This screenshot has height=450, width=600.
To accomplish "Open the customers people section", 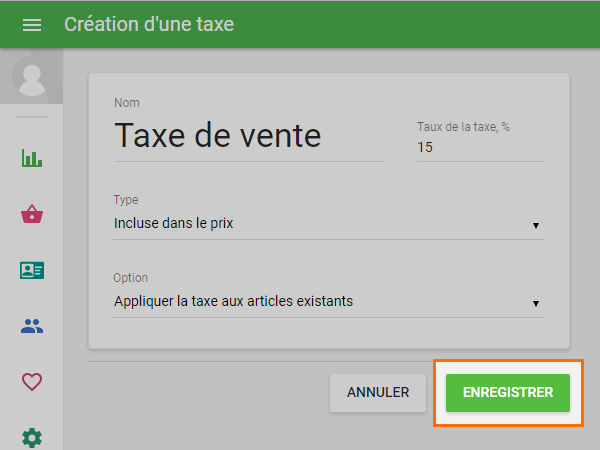I will [x=32, y=326].
